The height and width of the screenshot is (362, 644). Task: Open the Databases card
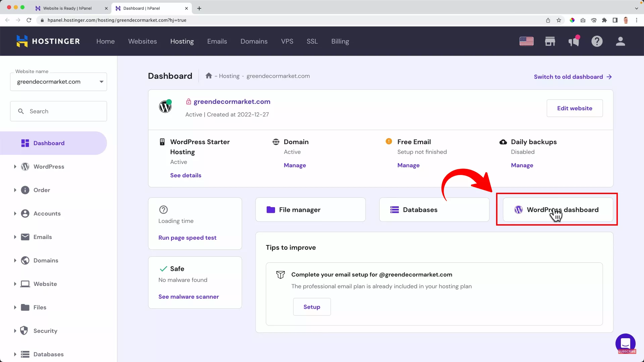coord(434,209)
